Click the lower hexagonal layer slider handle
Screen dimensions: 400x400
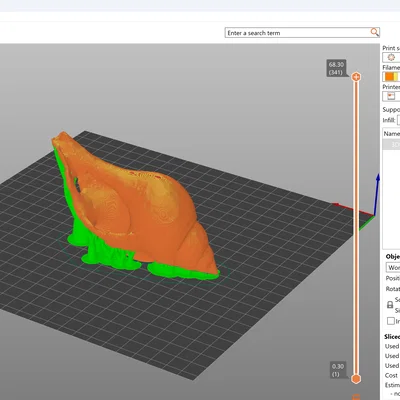point(356,379)
